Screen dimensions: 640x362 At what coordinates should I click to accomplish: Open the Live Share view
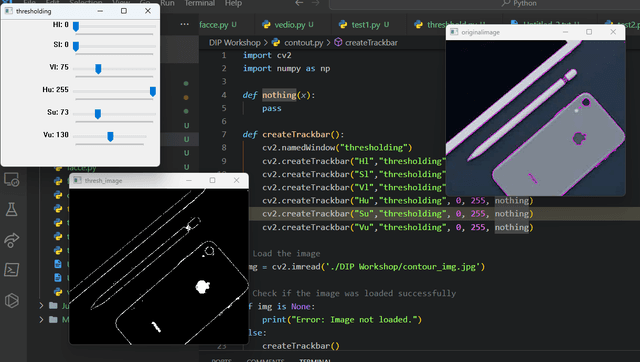pyautogui.click(x=11, y=240)
